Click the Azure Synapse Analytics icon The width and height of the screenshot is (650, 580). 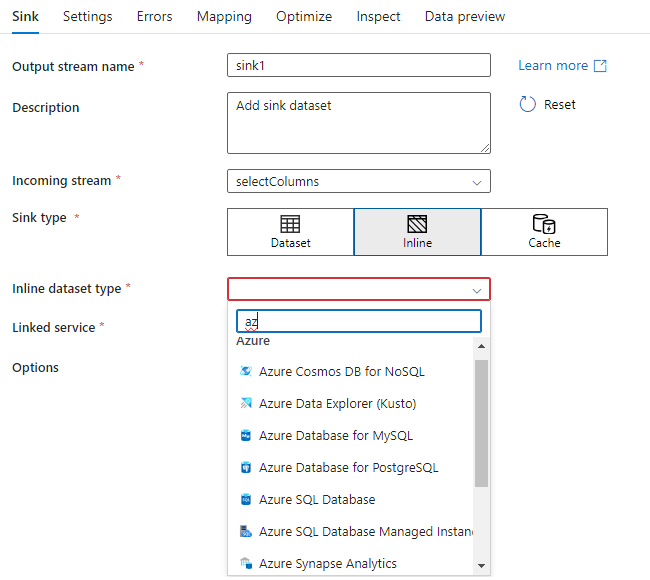click(x=246, y=564)
